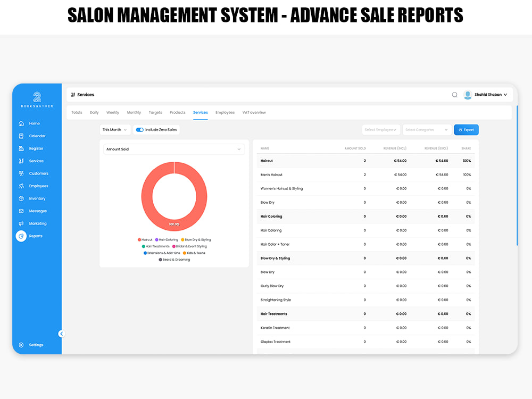Click the Bridal & Event Styling legend dot
This screenshot has height=399, width=532.
point(174,247)
